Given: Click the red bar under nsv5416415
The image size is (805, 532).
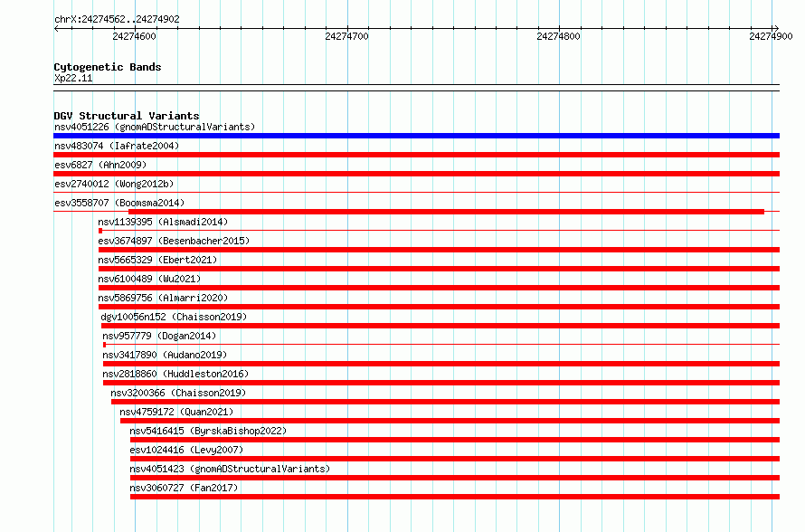Looking at the screenshot, I should coord(455,440).
